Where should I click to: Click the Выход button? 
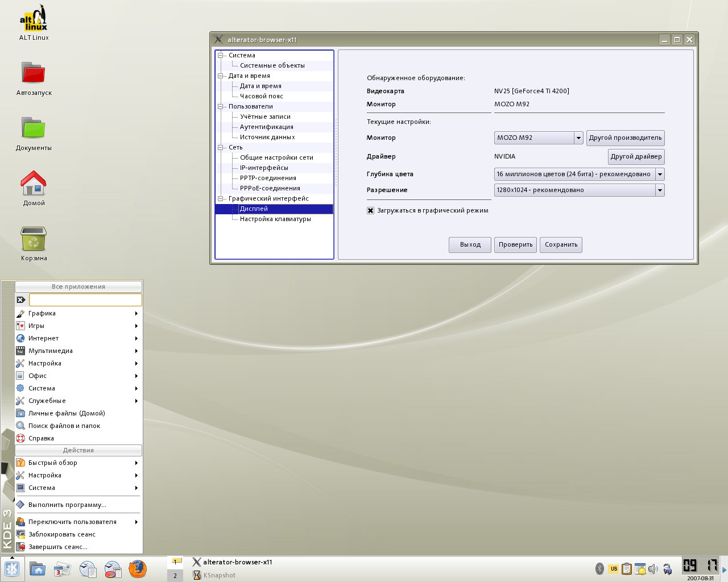(x=470, y=244)
